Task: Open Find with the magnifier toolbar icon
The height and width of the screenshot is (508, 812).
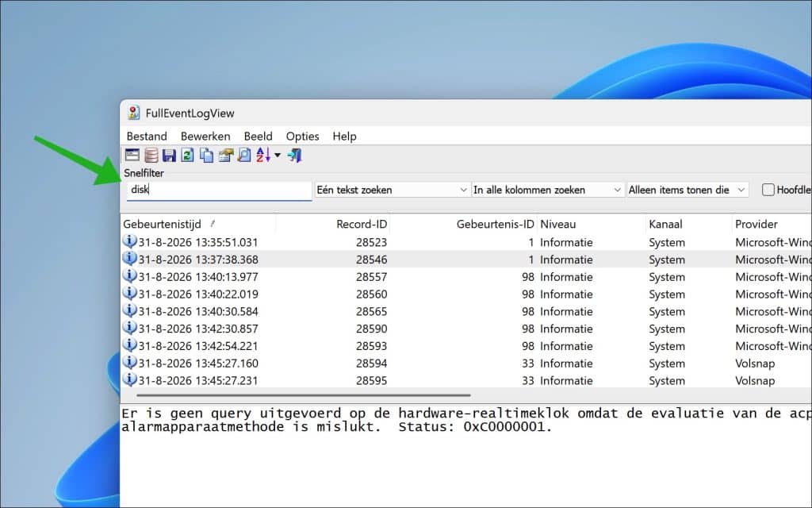Action: (x=244, y=155)
